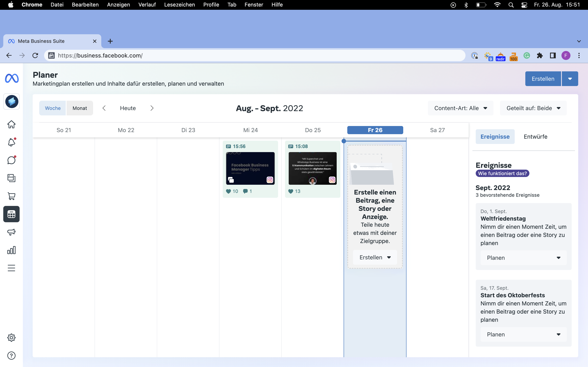The height and width of the screenshot is (367, 588).
Task: Switch calendar to Monat view
Action: 80,108
